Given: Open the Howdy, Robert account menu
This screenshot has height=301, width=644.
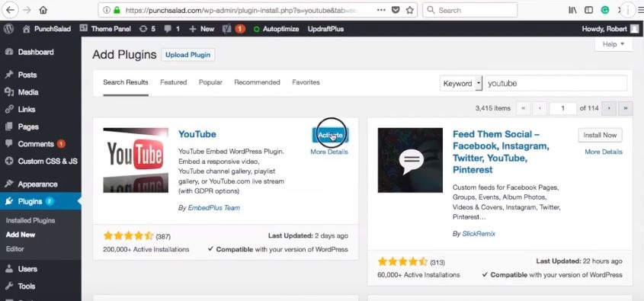Looking at the screenshot, I should (x=610, y=29).
